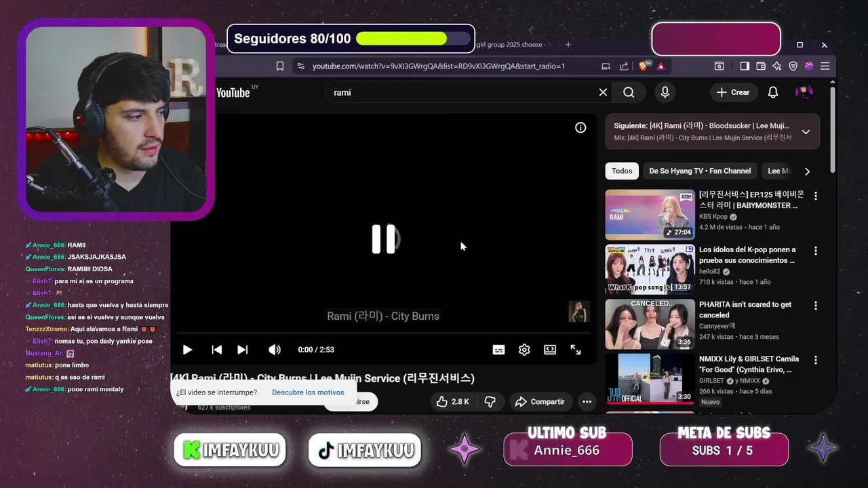Mute the video volume
This screenshot has width=868, height=488.
[274, 350]
